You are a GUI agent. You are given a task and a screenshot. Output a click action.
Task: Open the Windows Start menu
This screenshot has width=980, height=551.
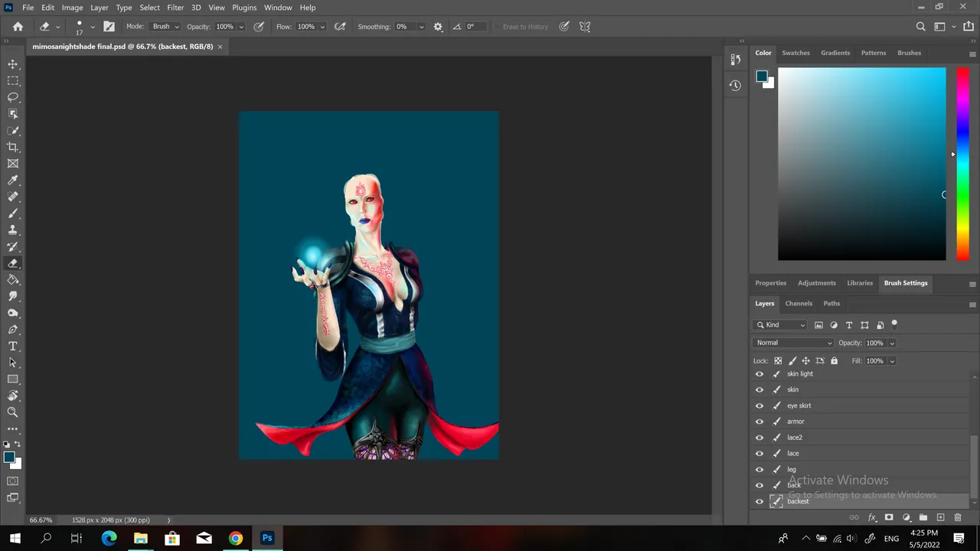pyautogui.click(x=15, y=538)
